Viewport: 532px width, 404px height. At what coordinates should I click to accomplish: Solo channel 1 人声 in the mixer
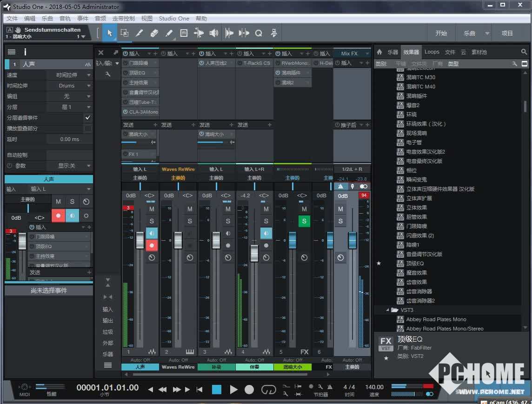click(152, 221)
